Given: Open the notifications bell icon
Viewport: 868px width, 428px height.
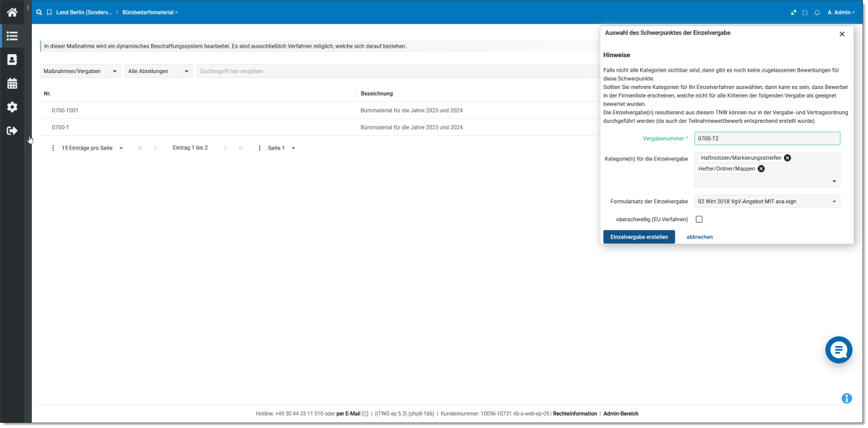Looking at the screenshot, I should tap(817, 12).
